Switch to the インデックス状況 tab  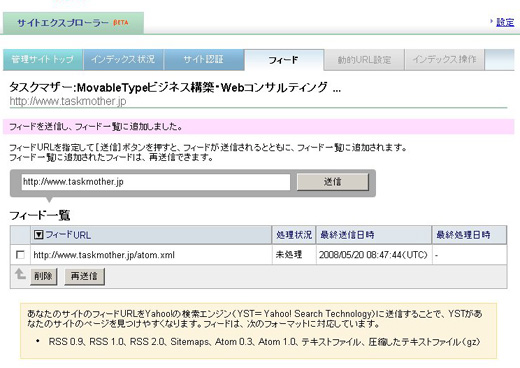(123, 60)
